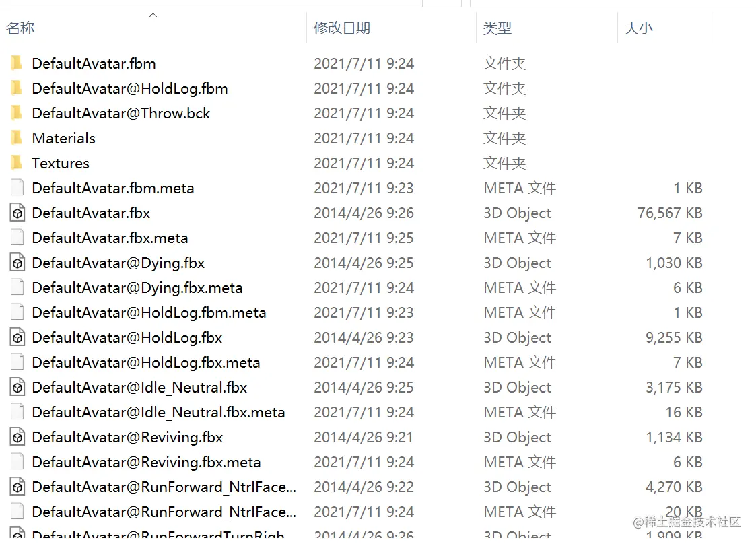Click the DefaultAvatar@Reviving.fbx 3D object icon
Viewport: 756px width, 544px height.
[x=18, y=437]
